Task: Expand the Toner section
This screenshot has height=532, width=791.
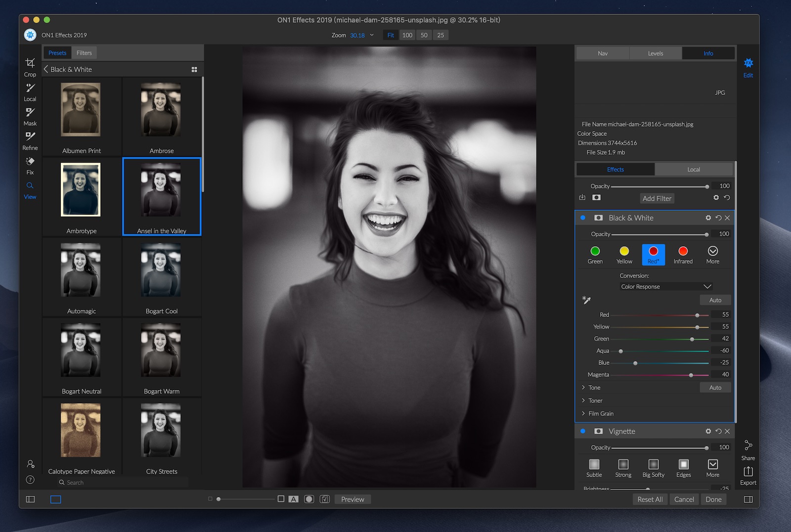Action: point(595,401)
